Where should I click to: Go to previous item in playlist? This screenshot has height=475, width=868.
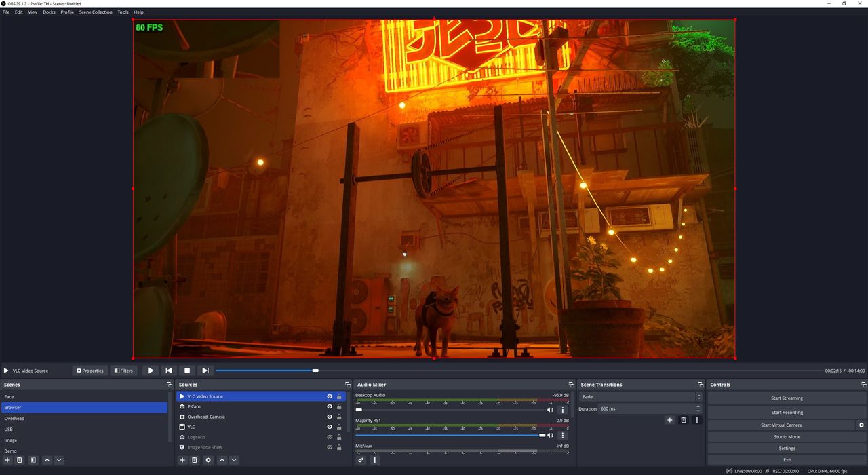169,370
